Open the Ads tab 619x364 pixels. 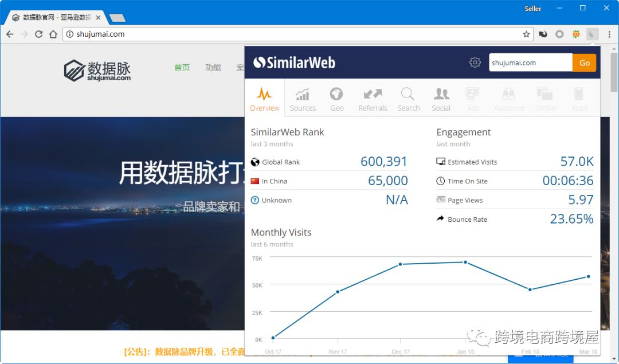[472, 99]
